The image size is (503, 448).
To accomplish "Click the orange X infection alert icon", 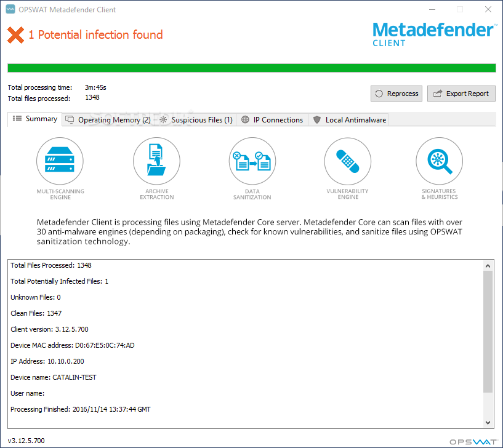I will [x=16, y=35].
